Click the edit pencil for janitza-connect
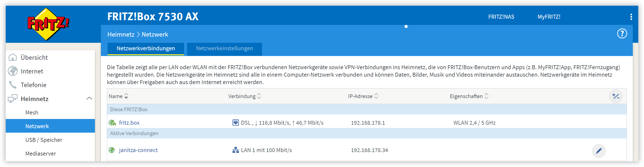The height and width of the screenshot is (167, 644). (x=598, y=151)
